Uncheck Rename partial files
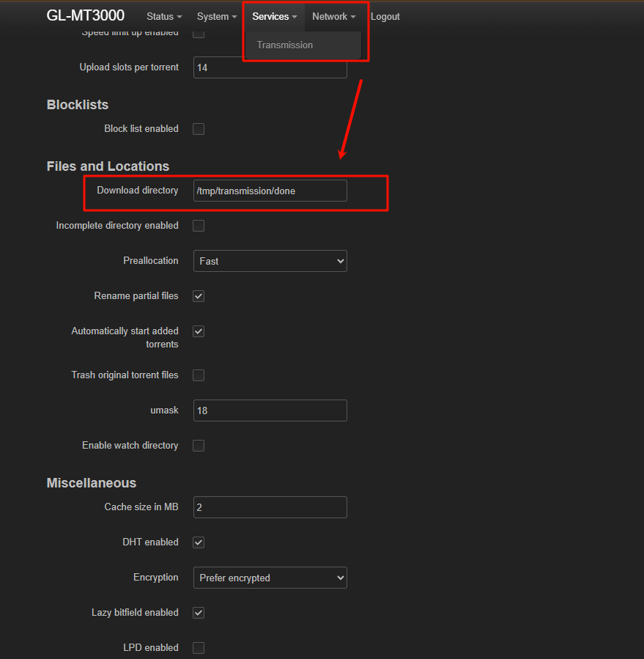The image size is (644, 659). coord(199,296)
